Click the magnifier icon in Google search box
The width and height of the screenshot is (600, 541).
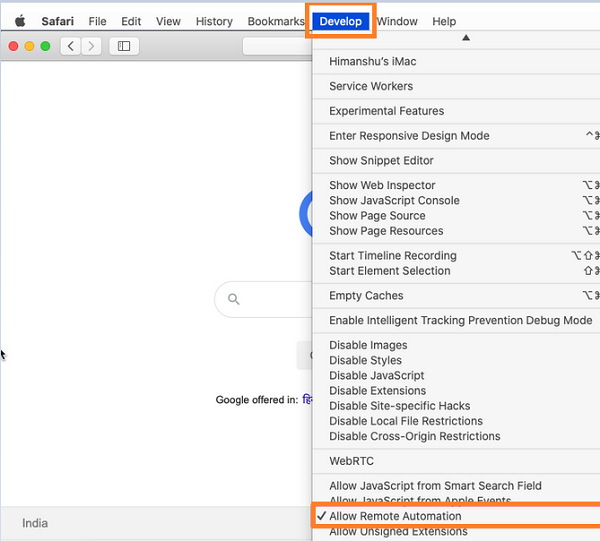[233, 299]
